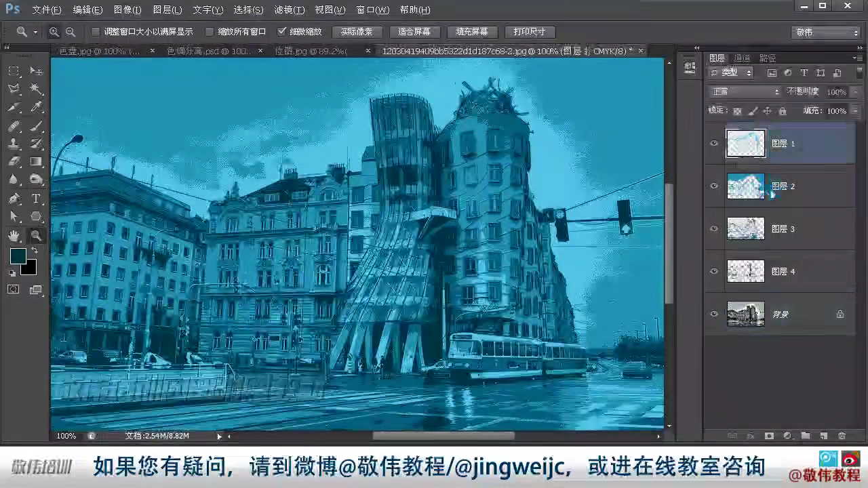Uncheck scrubby zoom checkbox

(282, 32)
